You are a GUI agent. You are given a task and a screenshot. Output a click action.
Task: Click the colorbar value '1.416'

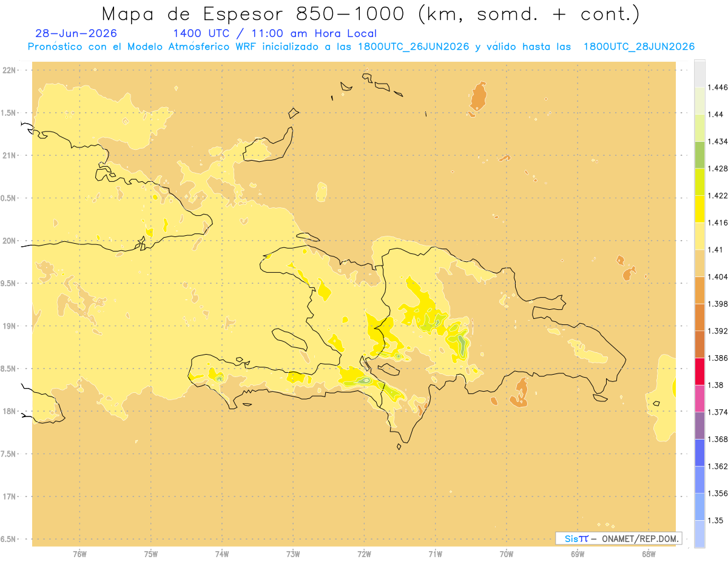point(717,222)
